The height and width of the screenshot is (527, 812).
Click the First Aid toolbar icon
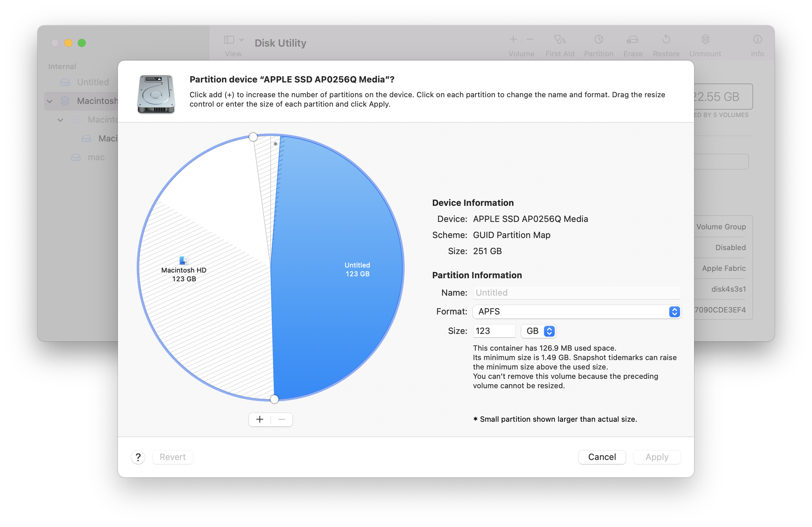coord(559,40)
